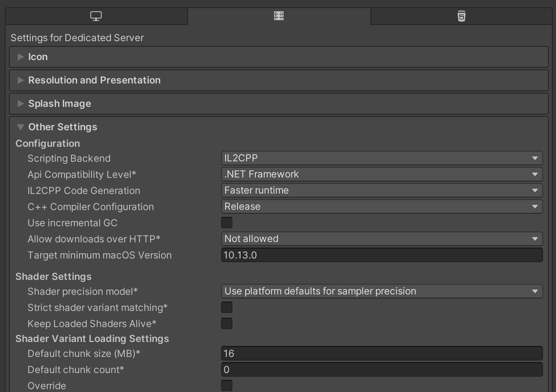The height and width of the screenshot is (392, 556).
Task: Select the Dedicated Server platform tab icon
Action: coord(279,16)
